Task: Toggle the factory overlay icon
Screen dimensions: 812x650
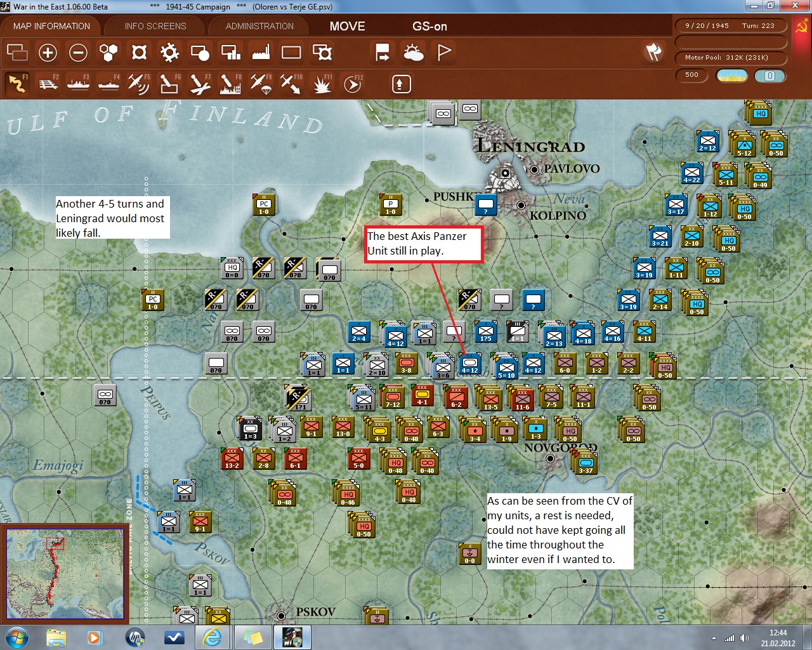Action: [261, 52]
